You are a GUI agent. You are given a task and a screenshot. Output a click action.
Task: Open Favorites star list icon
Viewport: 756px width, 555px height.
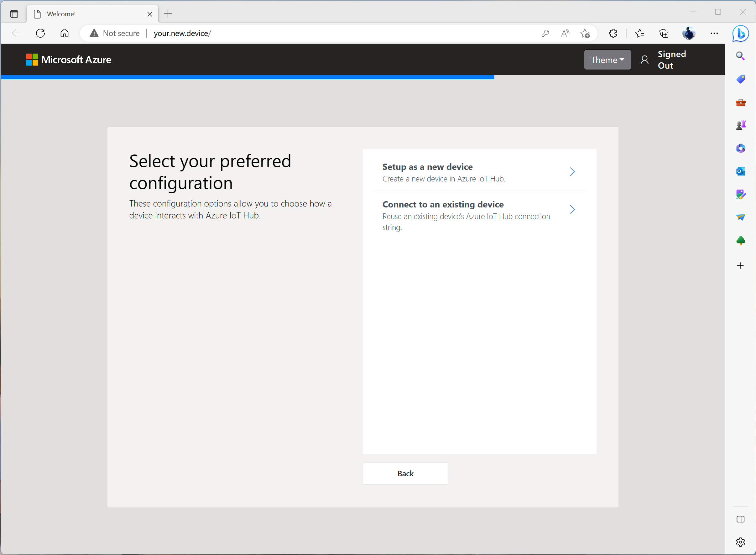pyautogui.click(x=640, y=33)
